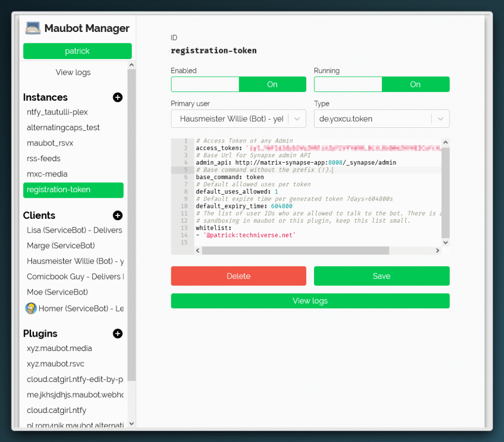The image size is (504, 442).
Task: Click the wide View logs button
Action: pyautogui.click(x=310, y=301)
